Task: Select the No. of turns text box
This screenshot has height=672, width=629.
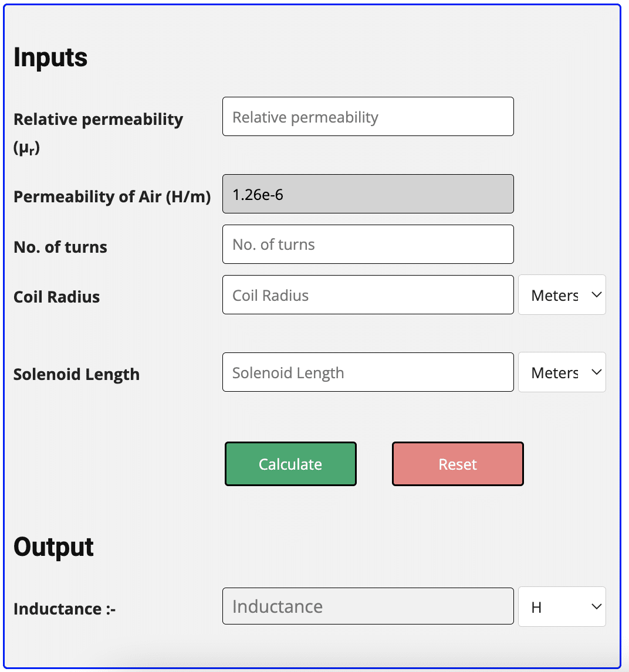Action: pyautogui.click(x=368, y=244)
